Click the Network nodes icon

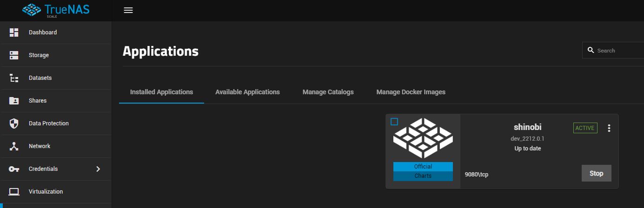pyautogui.click(x=14, y=146)
